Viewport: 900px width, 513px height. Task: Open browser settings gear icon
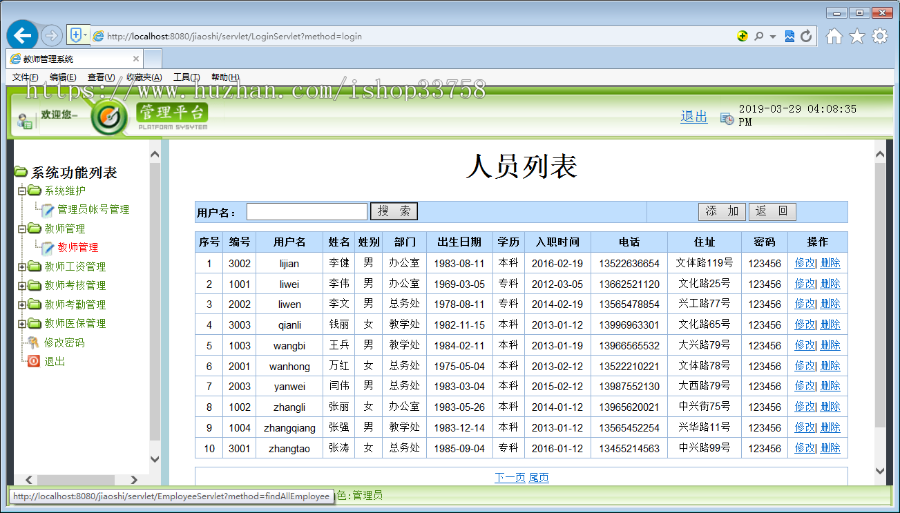[880, 36]
